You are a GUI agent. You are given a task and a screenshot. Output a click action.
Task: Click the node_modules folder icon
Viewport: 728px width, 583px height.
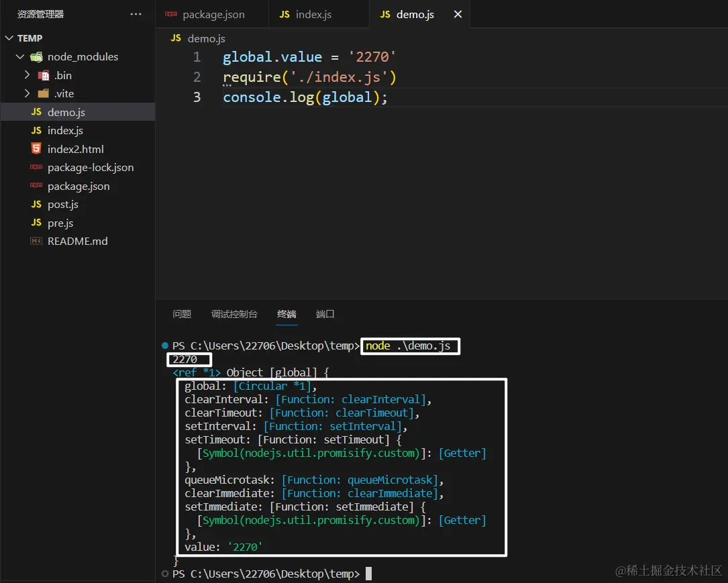(36, 56)
